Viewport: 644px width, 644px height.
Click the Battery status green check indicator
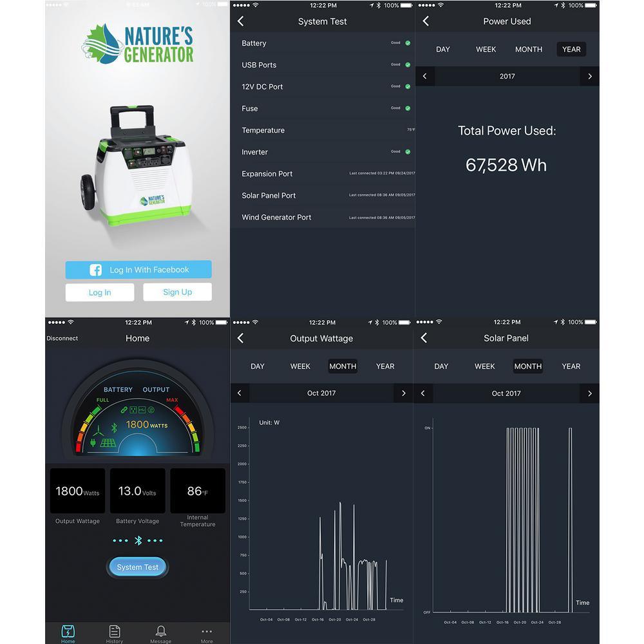pyautogui.click(x=408, y=43)
